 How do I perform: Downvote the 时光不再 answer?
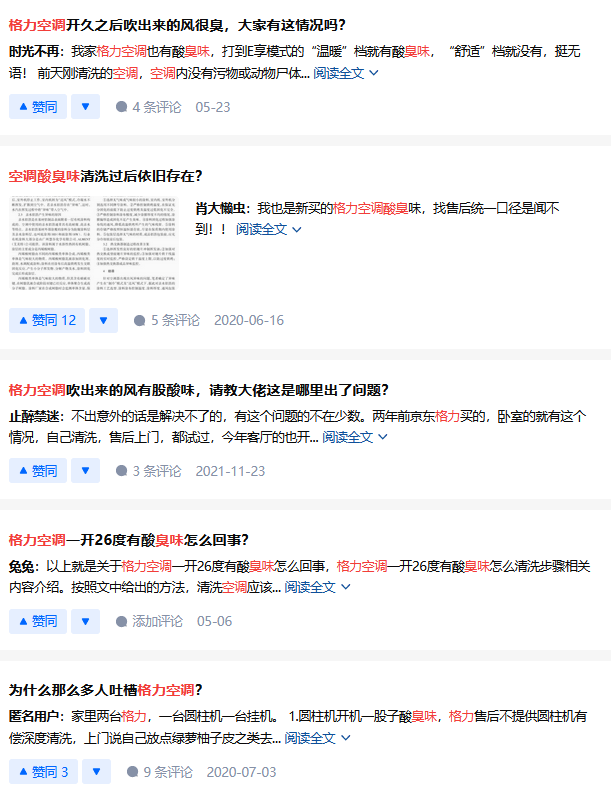coord(85,107)
